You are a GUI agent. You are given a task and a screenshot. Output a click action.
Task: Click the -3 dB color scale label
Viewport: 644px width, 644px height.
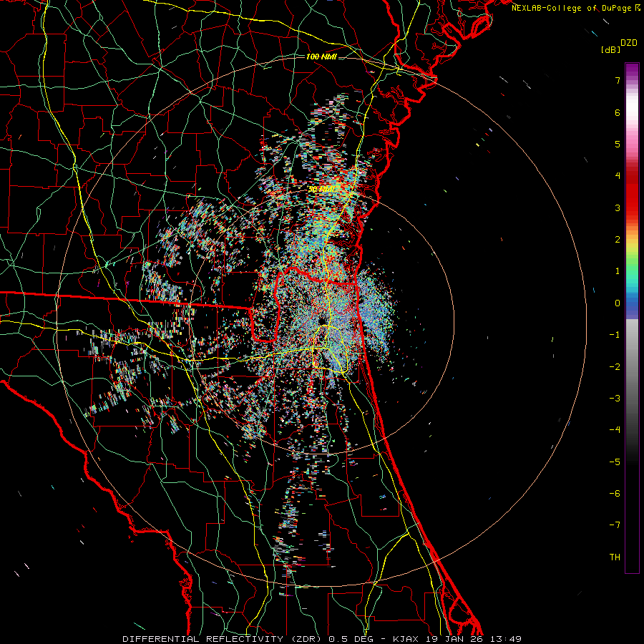(x=615, y=398)
